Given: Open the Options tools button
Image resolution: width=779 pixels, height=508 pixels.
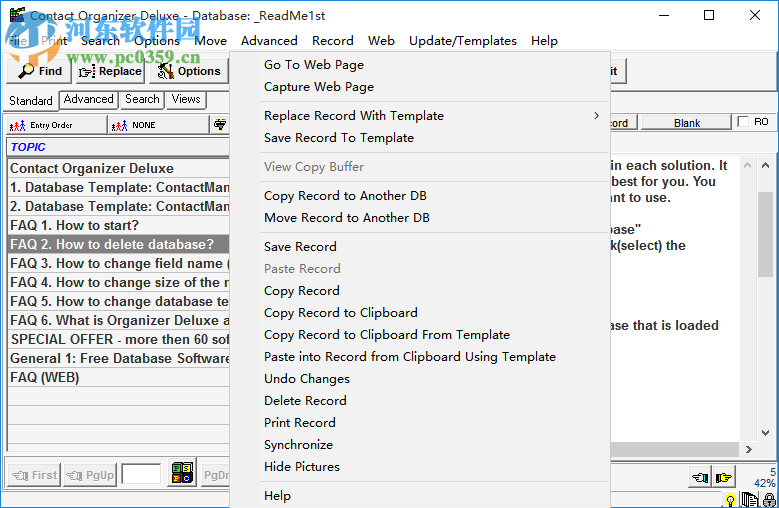Looking at the screenshot, I should [188, 71].
